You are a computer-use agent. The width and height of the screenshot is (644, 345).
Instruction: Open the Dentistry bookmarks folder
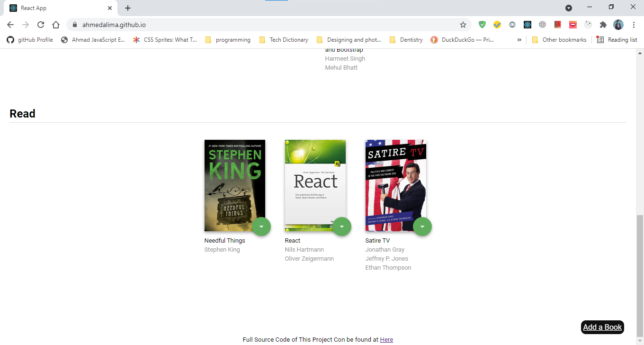pyautogui.click(x=406, y=40)
